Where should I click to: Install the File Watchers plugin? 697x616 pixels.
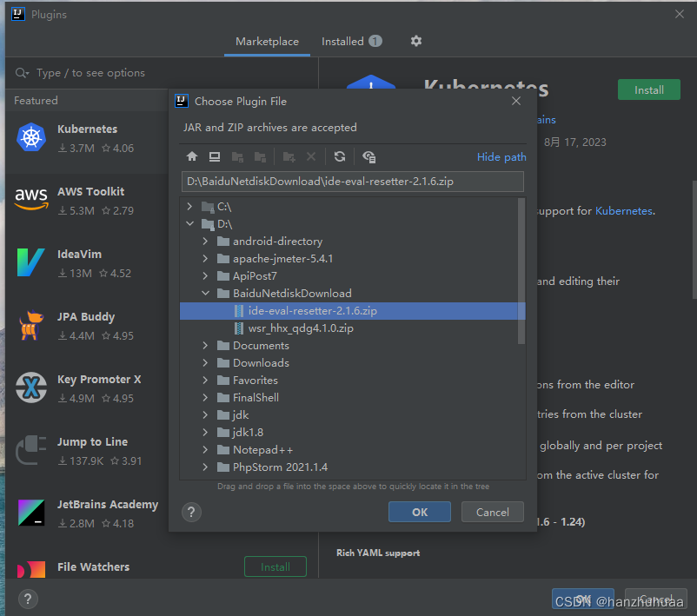(275, 566)
